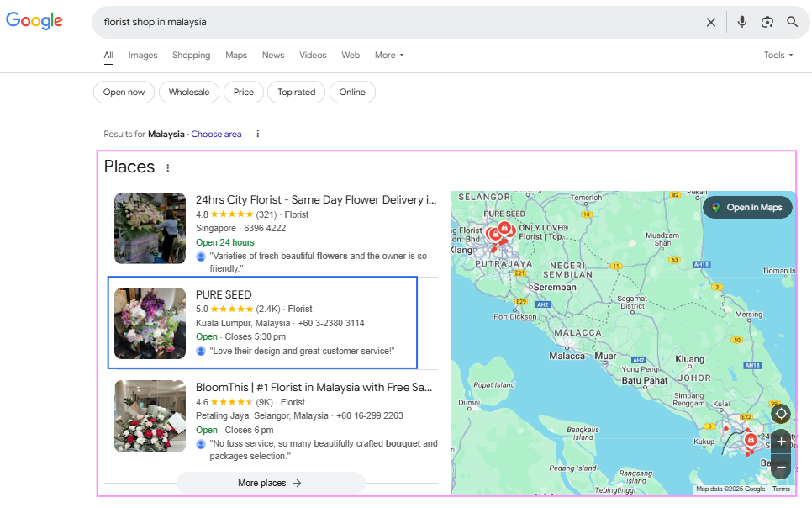Switch to the Shopping tab
The image size is (812, 508).
click(x=192, y=56)
